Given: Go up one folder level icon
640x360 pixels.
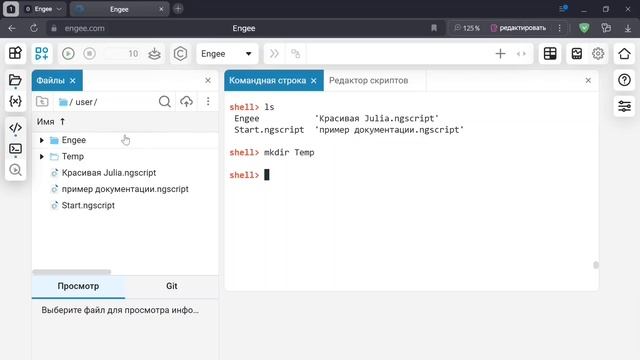Looking at the screenshot, I should pyautogui.click(x=42, y=102).
